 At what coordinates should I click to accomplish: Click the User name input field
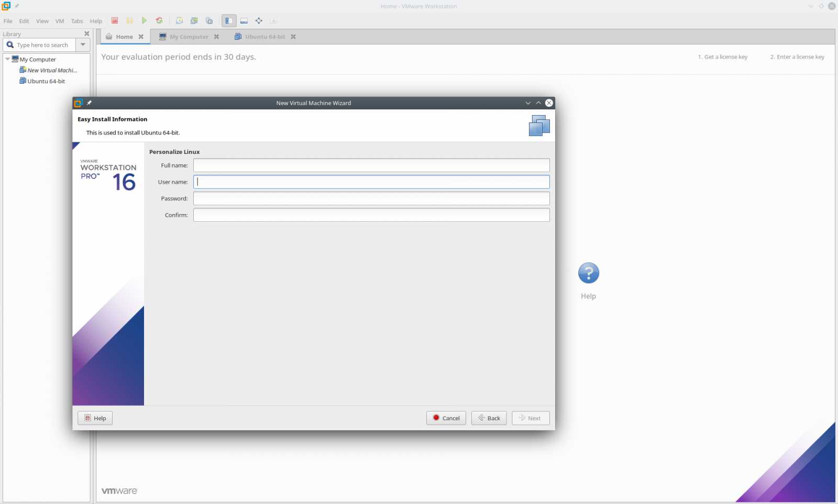point(371,182)
